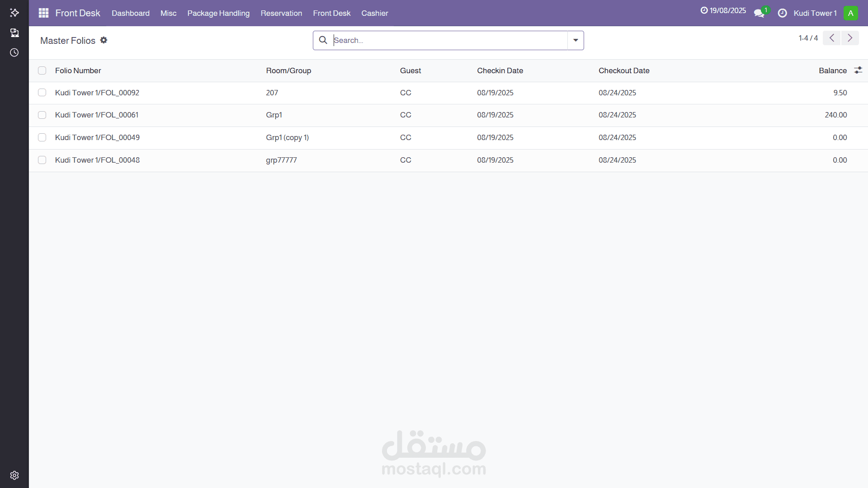Open the Package Handling menu
Screen dimensions: 868x488
[x=218, y=13]
